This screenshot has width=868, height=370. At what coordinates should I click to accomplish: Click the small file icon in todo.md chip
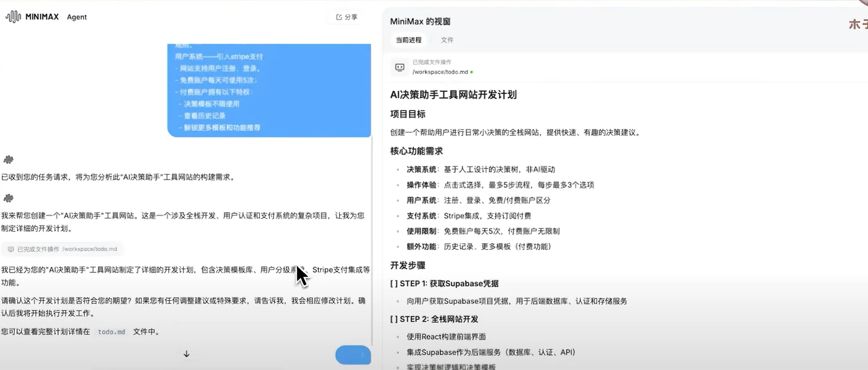pyautogui.click(x=11, y=249)
